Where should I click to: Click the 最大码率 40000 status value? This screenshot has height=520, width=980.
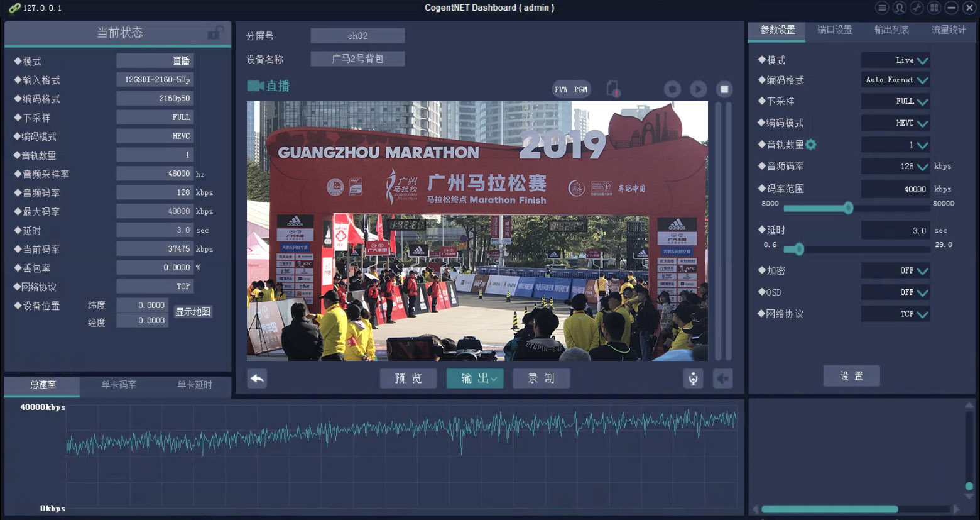point(155,212)
